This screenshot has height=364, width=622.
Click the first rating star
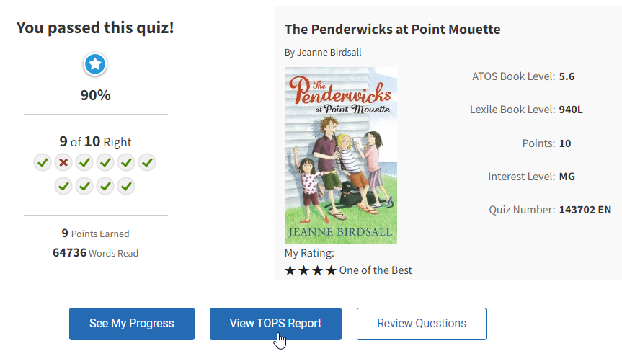coord(290,270)
